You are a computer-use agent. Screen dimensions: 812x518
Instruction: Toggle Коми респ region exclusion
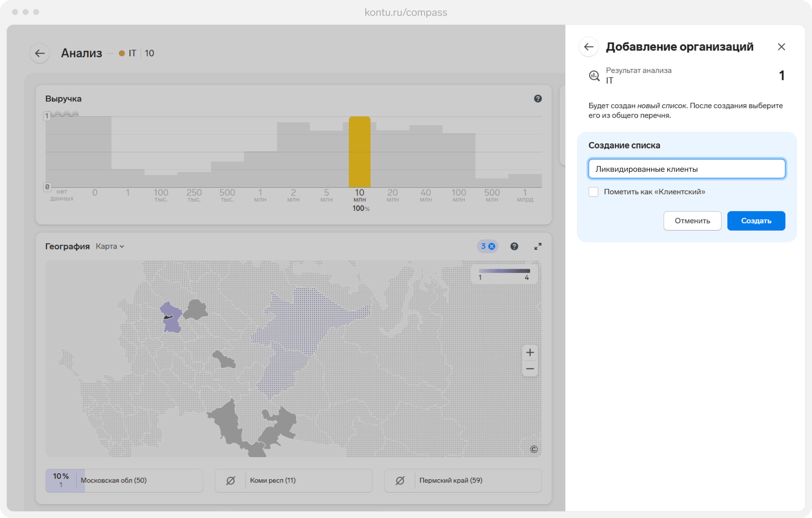point(230,480)
